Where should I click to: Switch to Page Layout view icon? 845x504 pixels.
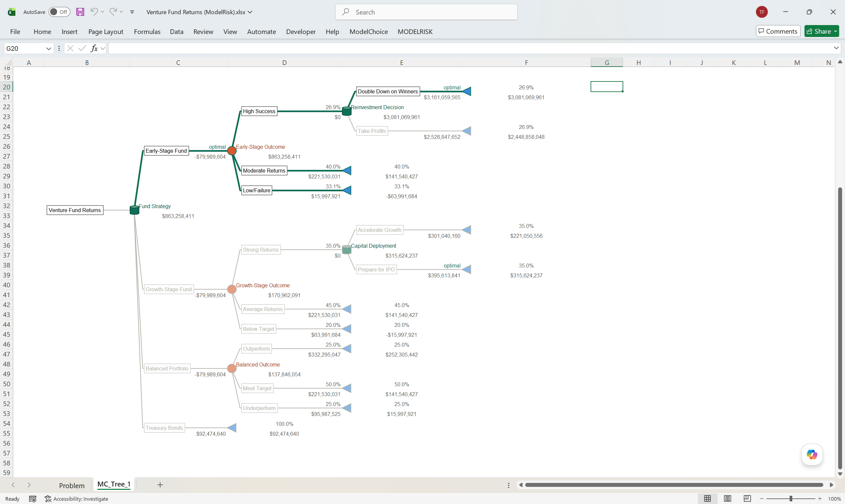click(727, 499)
